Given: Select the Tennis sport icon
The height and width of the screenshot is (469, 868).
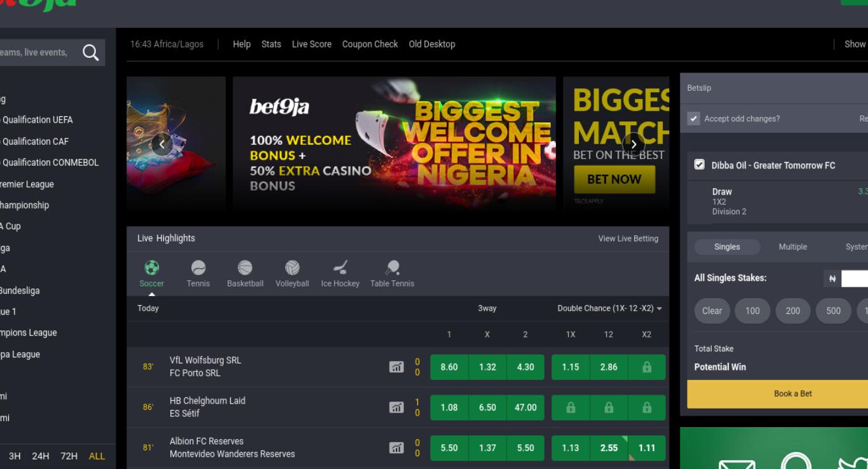Looking at the screenshot, I should tap(198, 268).
